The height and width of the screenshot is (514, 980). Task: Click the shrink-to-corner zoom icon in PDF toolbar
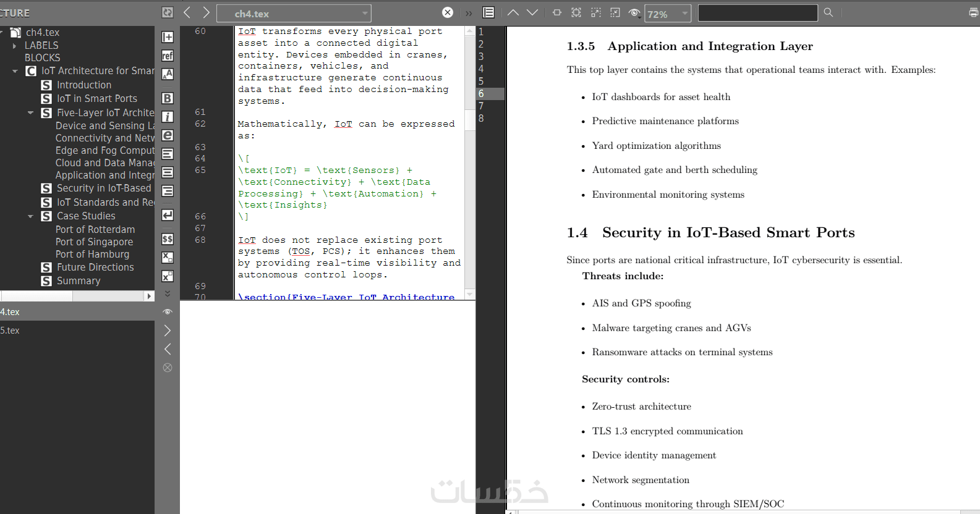[615, 12]
